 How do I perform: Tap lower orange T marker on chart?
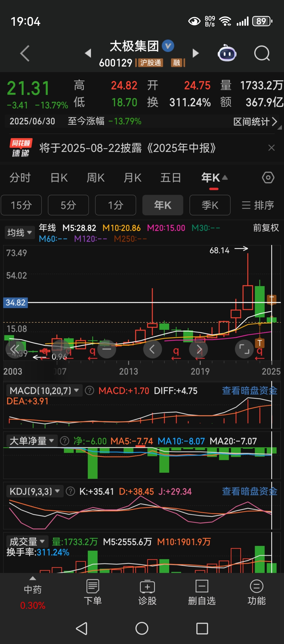coord(260,343)
